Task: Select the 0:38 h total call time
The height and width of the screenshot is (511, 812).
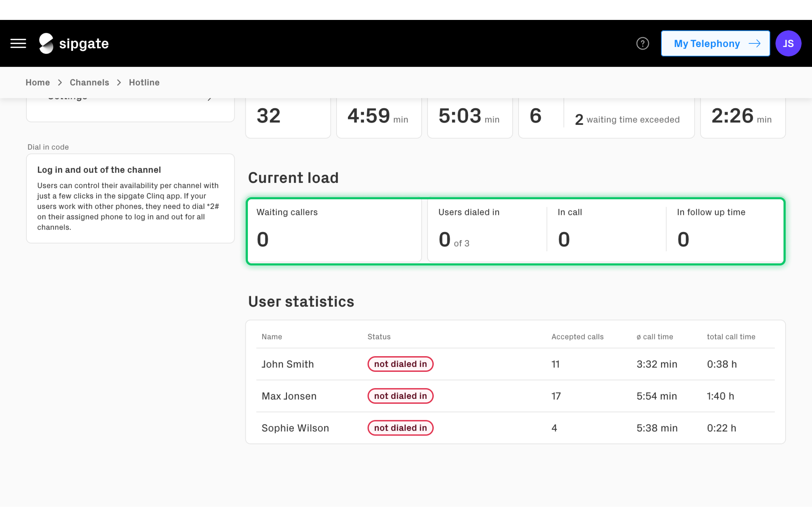Action: click(x=722, y=364)
